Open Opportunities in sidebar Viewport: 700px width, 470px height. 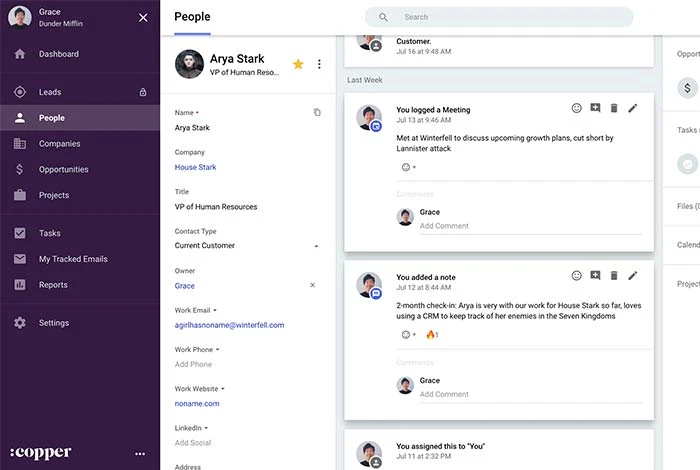pos(63,170)
